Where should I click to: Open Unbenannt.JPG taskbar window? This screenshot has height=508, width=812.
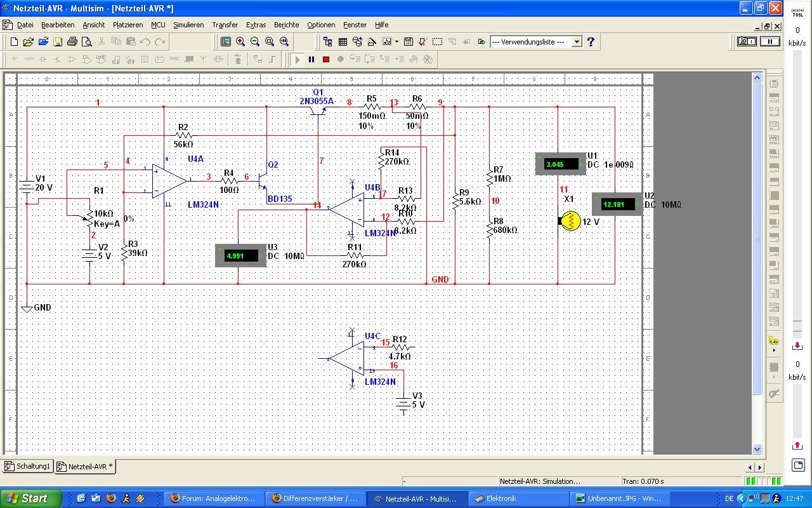(620, 498)
